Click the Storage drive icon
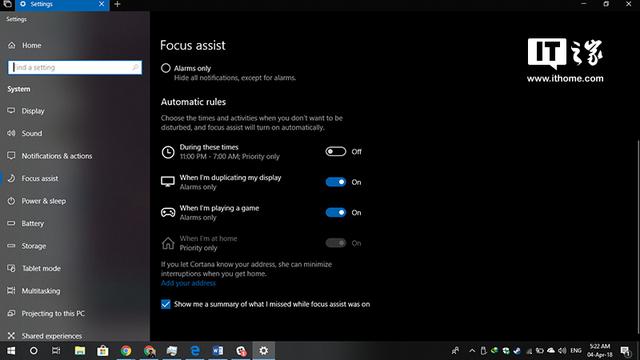 (x=11, y=246)
